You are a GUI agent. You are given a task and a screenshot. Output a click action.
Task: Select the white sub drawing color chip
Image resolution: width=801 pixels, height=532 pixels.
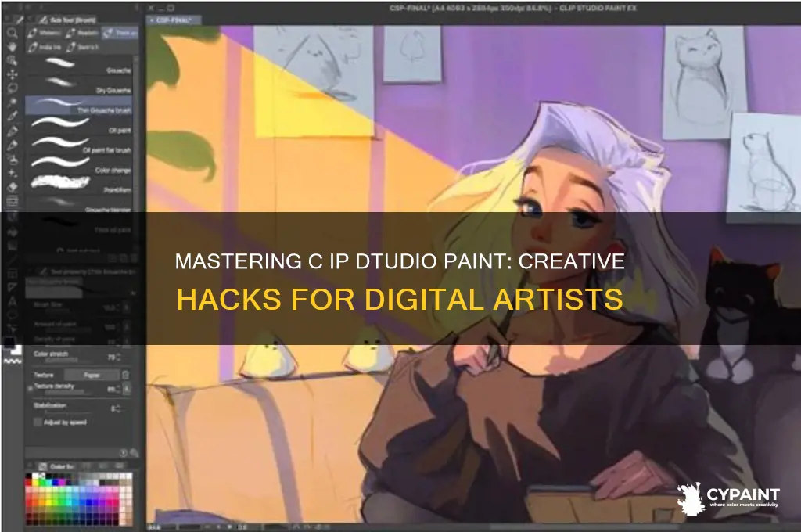17,350
